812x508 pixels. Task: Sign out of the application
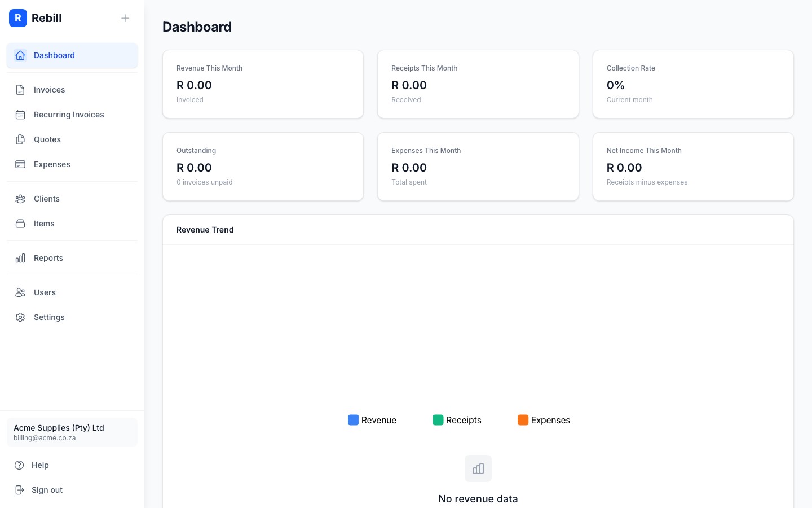(47, 490)
